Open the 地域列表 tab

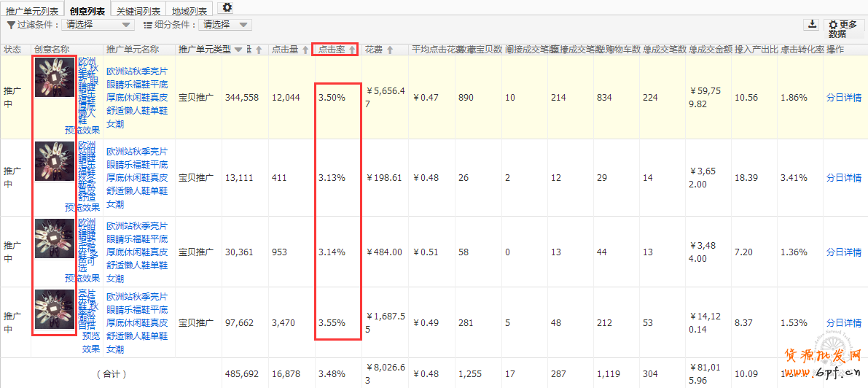(189, 11)
